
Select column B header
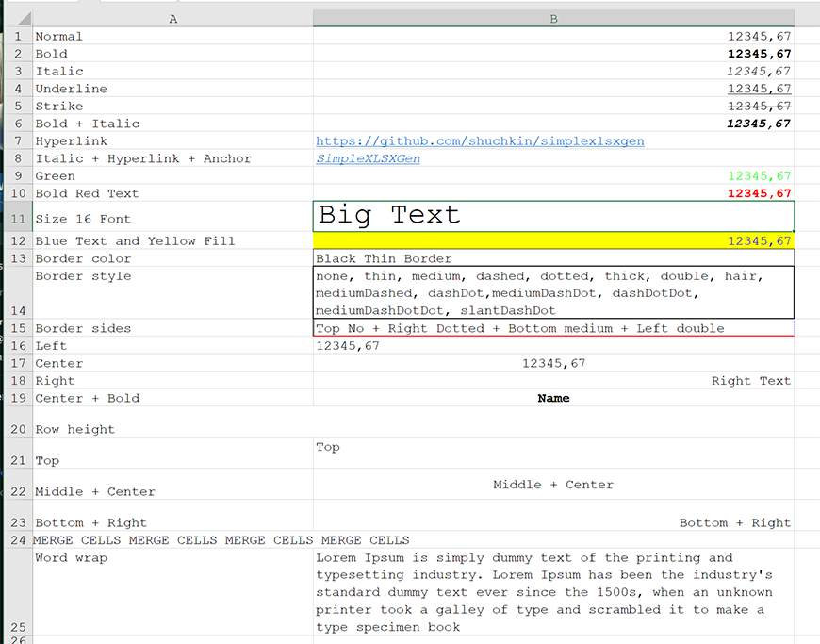tap(553, 19)
